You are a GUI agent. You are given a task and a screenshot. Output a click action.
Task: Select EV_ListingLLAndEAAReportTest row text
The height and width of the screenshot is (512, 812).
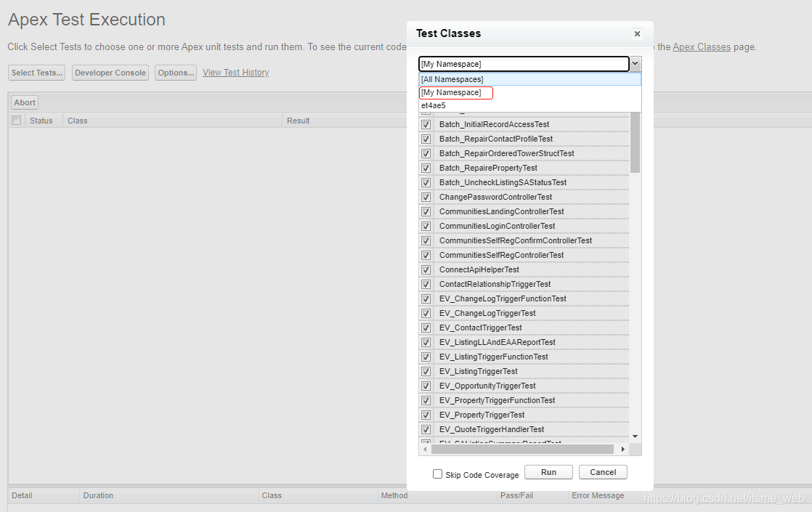point(497,342)
